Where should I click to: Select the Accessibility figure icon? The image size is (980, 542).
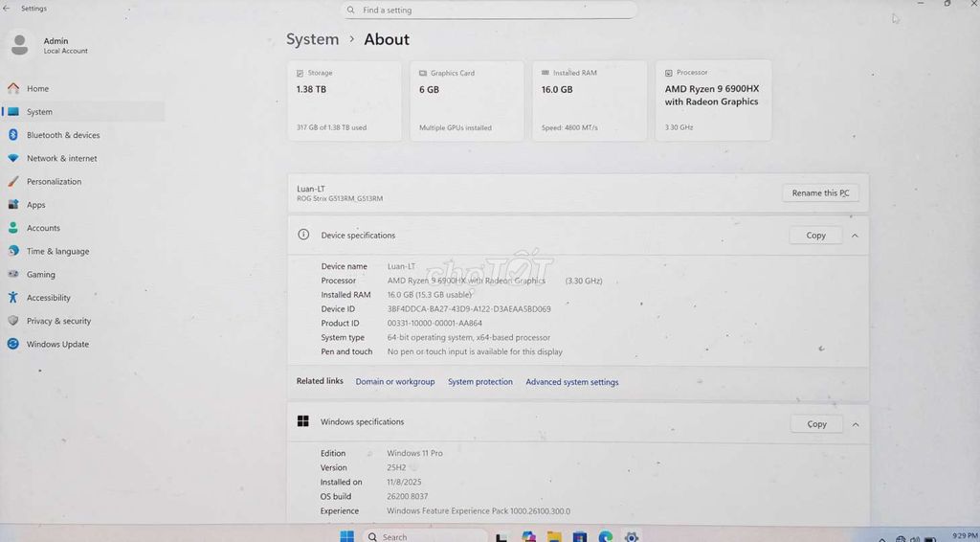tap(13, 297)
